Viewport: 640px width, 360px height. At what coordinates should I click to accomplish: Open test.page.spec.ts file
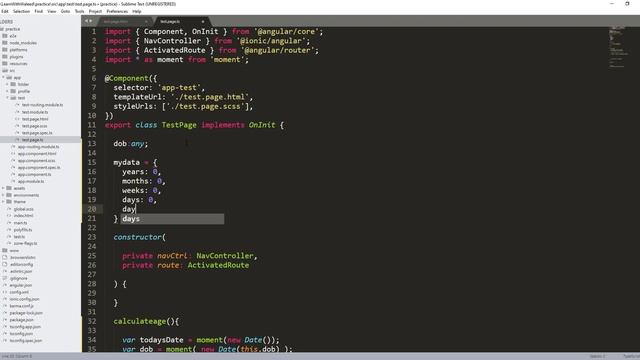pos(37,133)
